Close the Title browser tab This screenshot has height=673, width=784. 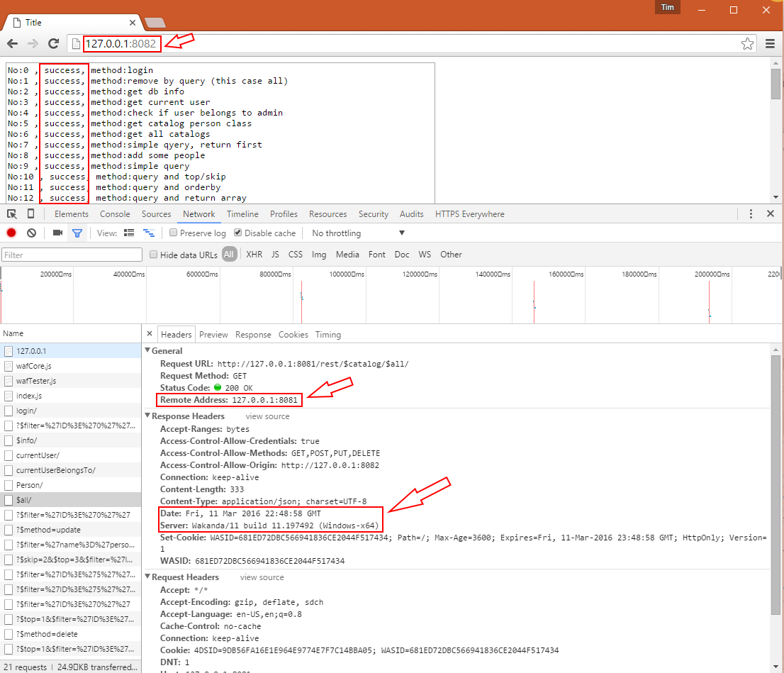(132, 23)
